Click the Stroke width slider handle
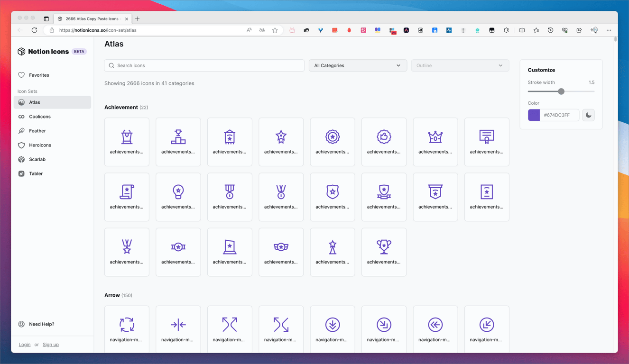This screenshot has height=364, width=629. tap(561, 91)
